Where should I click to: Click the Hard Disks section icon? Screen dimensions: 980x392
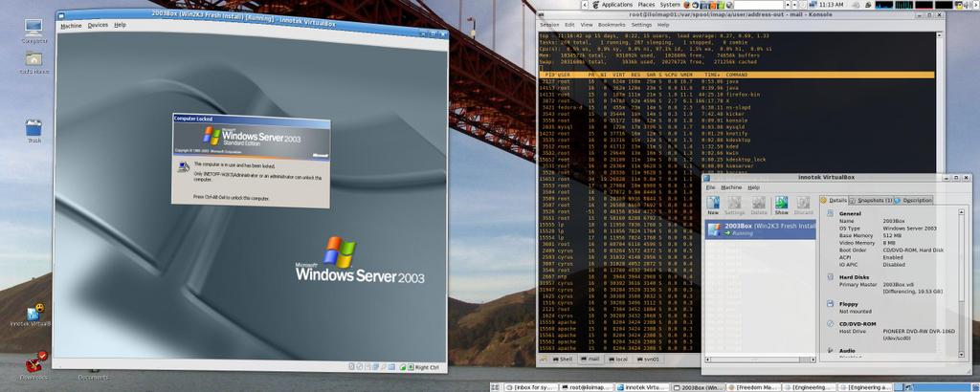pos(830,277)
